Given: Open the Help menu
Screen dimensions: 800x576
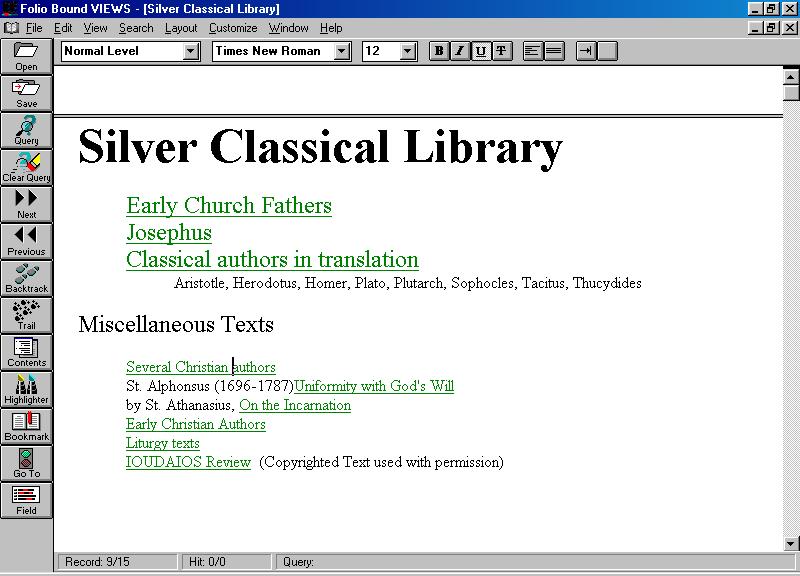Looking at the screenshot, I should coord(331,28).
